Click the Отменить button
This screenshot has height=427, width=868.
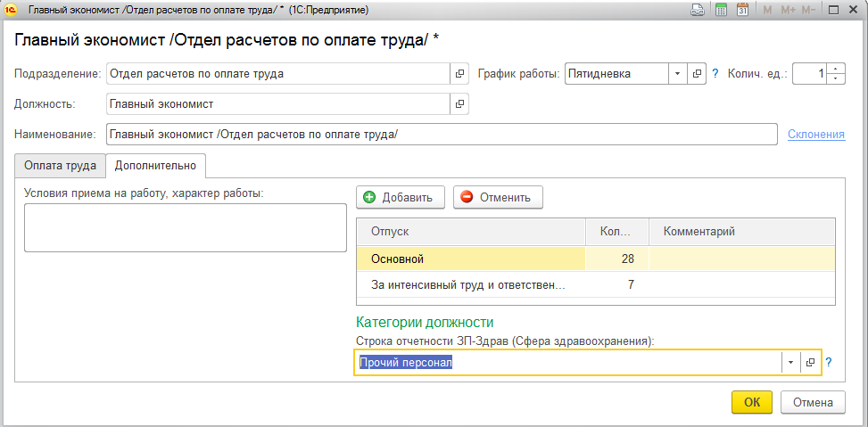coord(498,197)
